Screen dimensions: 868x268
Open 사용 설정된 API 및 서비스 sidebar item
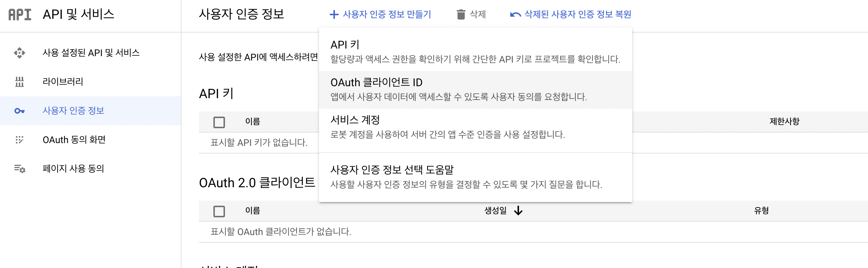click(x=90, y=53)
